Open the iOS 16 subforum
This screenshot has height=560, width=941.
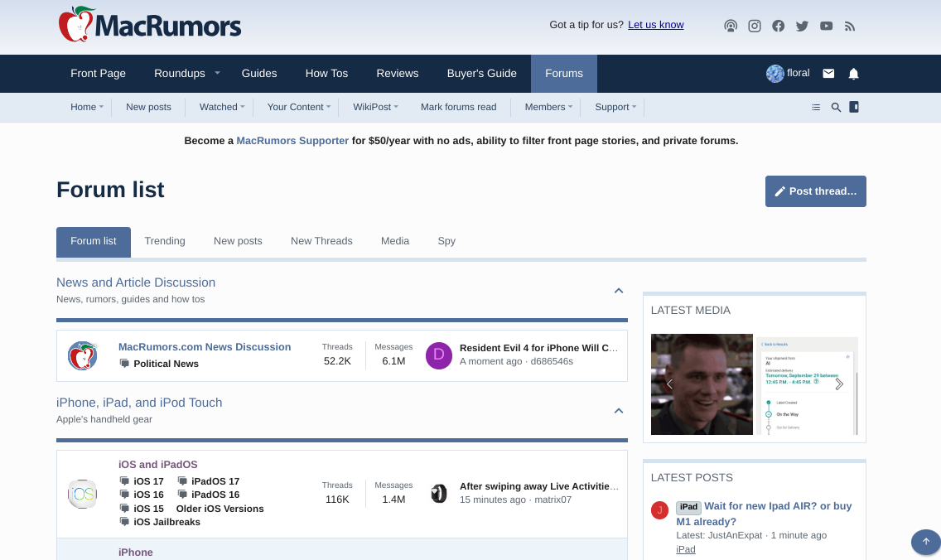click(x=148, y=495)
